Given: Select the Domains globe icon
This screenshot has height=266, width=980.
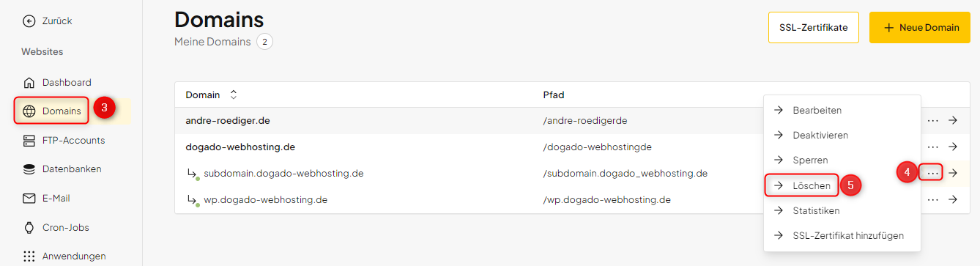Looking at the screenshot, I should coord(29,111).
